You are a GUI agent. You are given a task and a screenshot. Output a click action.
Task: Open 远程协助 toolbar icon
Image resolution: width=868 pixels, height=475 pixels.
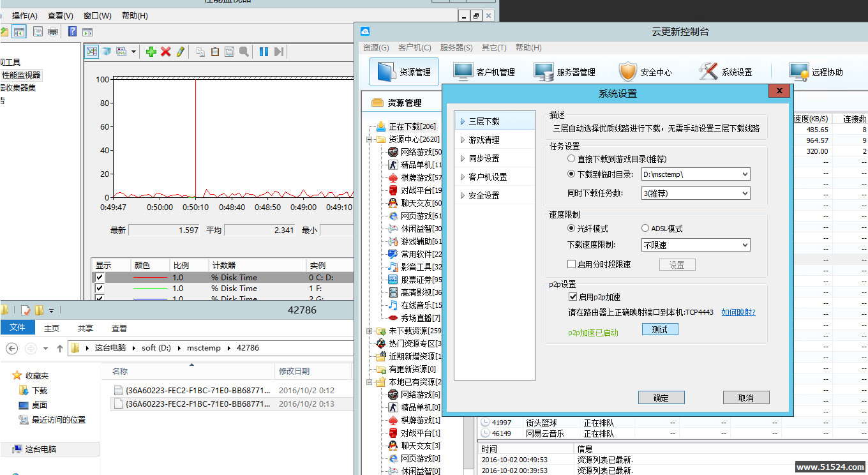[816, 72]
